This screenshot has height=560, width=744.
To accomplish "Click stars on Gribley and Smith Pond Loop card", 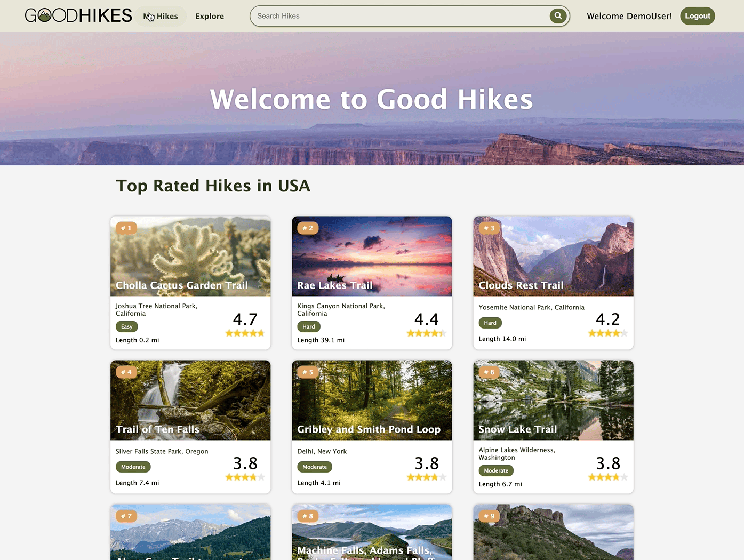I will pyautogui.click(x=426, y=477).
